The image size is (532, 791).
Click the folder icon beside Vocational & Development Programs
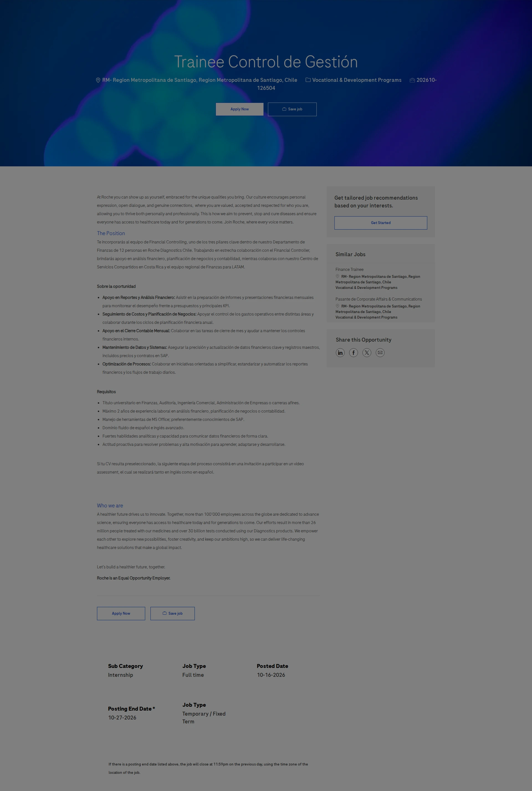(x=308, y=80)
